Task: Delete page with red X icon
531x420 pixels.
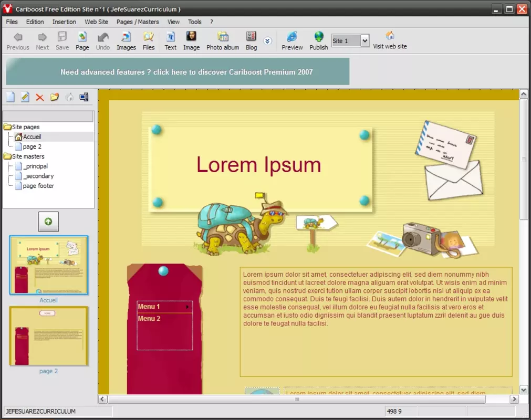Action: coord(39,98)
